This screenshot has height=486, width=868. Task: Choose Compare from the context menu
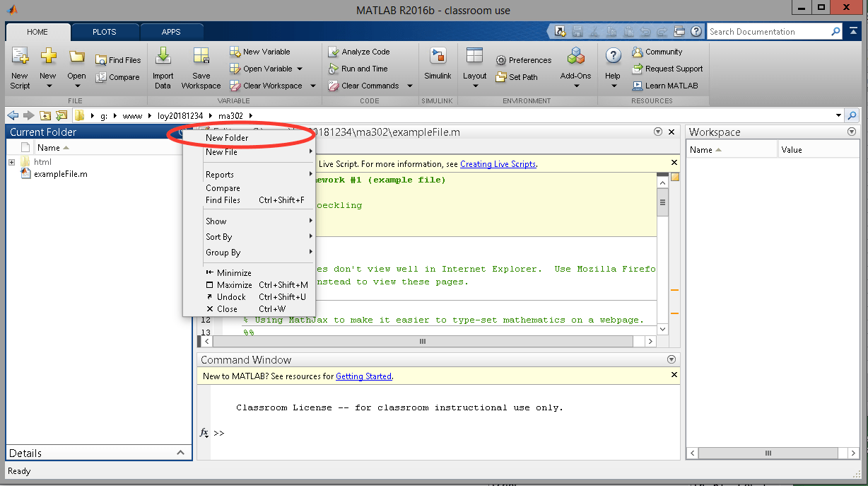coord(249,188)
